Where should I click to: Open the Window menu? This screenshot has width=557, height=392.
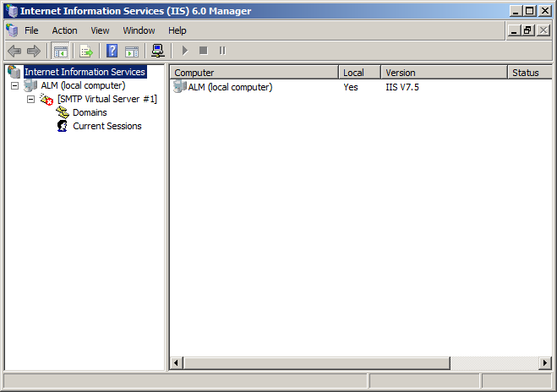[x=139, y=30]
